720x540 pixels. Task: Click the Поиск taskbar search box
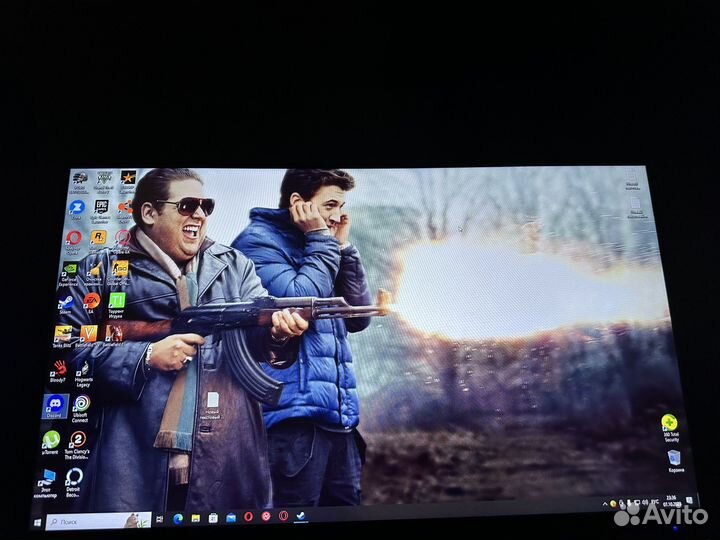coord(98,521)
